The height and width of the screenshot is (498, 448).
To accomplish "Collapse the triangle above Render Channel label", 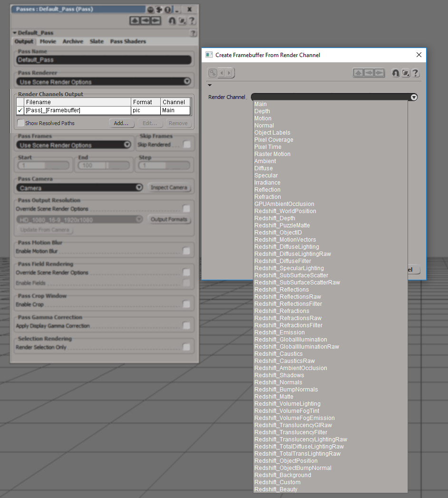I will (210, 85).
